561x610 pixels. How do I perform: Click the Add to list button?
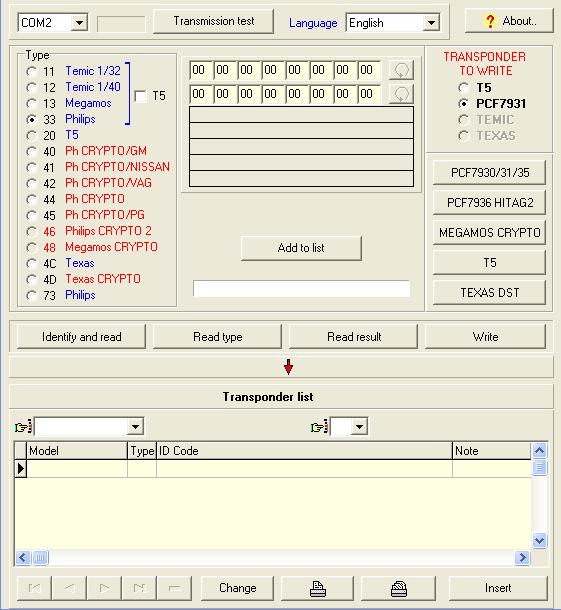click(x=301, y=248)
